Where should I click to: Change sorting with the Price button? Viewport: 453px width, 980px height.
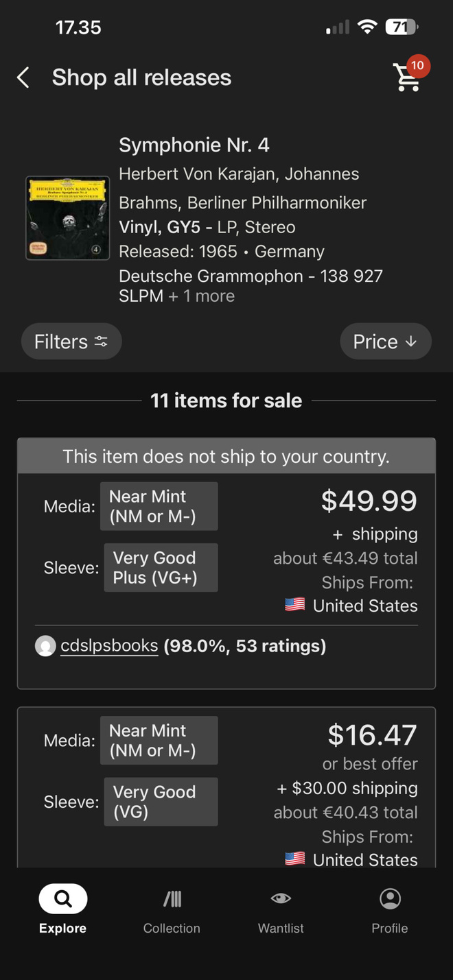[386, 342]
